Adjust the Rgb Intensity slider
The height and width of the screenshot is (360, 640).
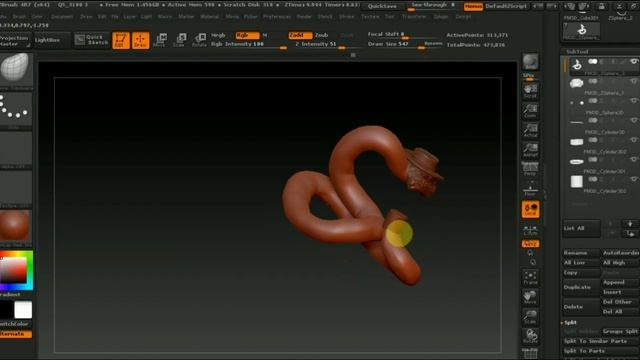249,44
